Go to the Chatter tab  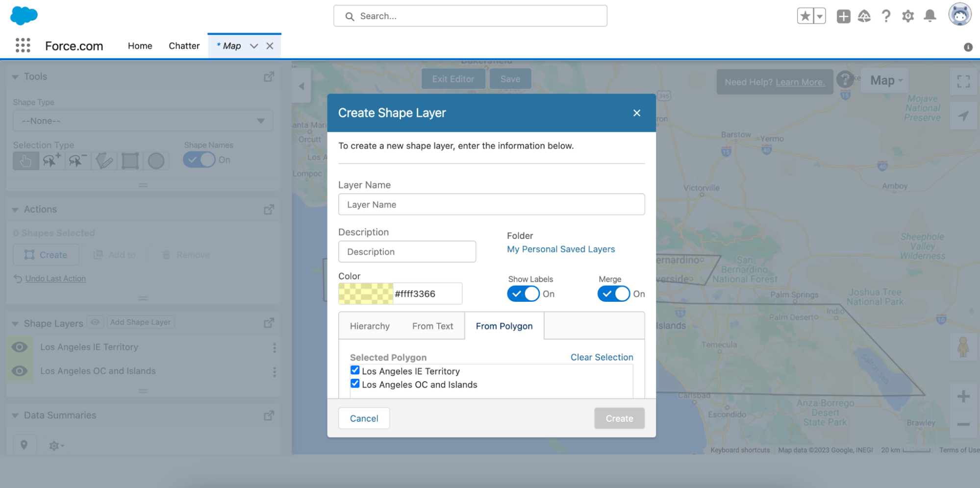coord(184,46)
